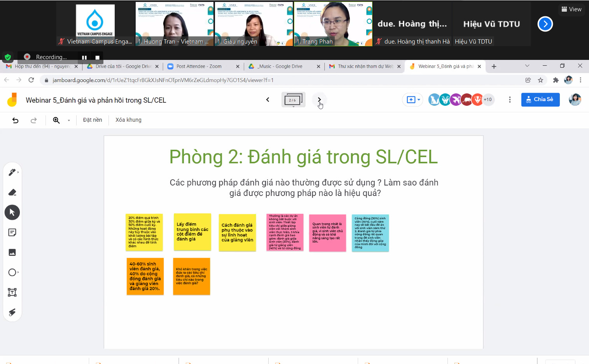Activate the Laser pointer tool

tap(12, 312)
